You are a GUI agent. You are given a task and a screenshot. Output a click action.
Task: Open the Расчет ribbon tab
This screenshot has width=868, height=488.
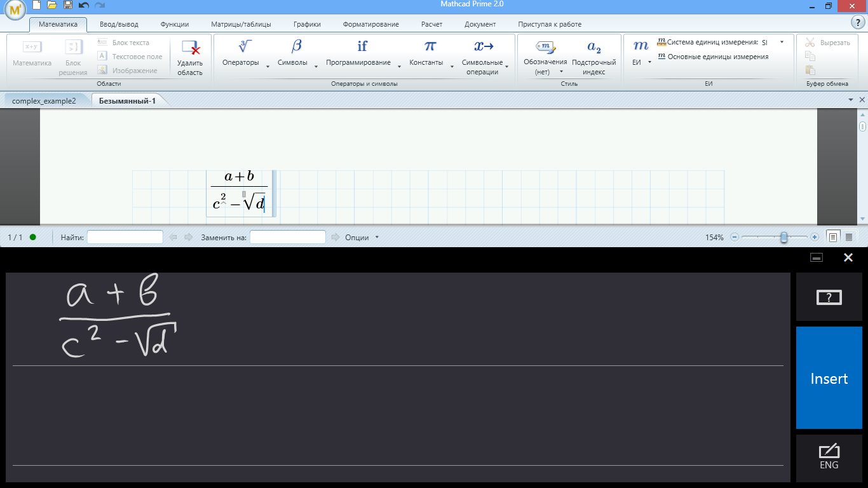coord(431,24)
